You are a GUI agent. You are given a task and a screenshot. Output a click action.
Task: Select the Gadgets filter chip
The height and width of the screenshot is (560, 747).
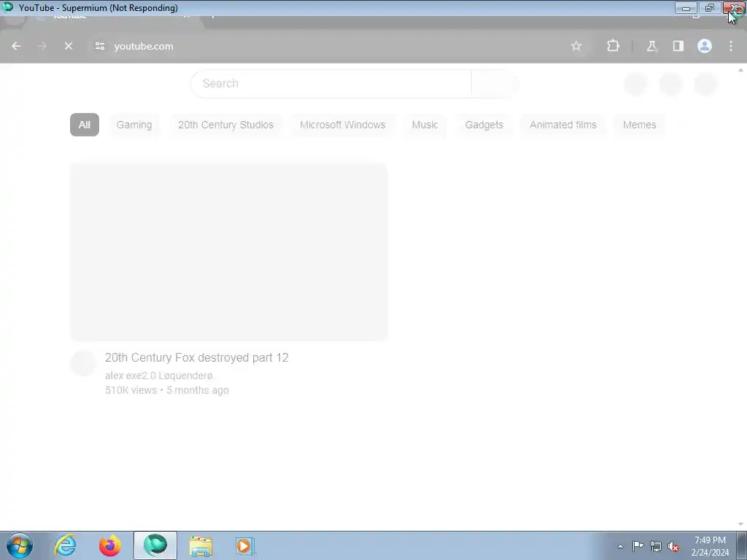pos(484,125)
